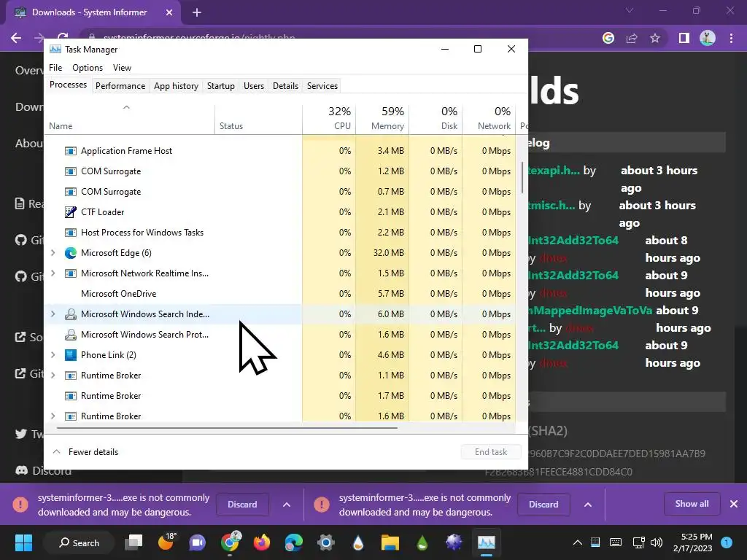Switch to the App history tab

pyautogui.click(x=176, y=86)
